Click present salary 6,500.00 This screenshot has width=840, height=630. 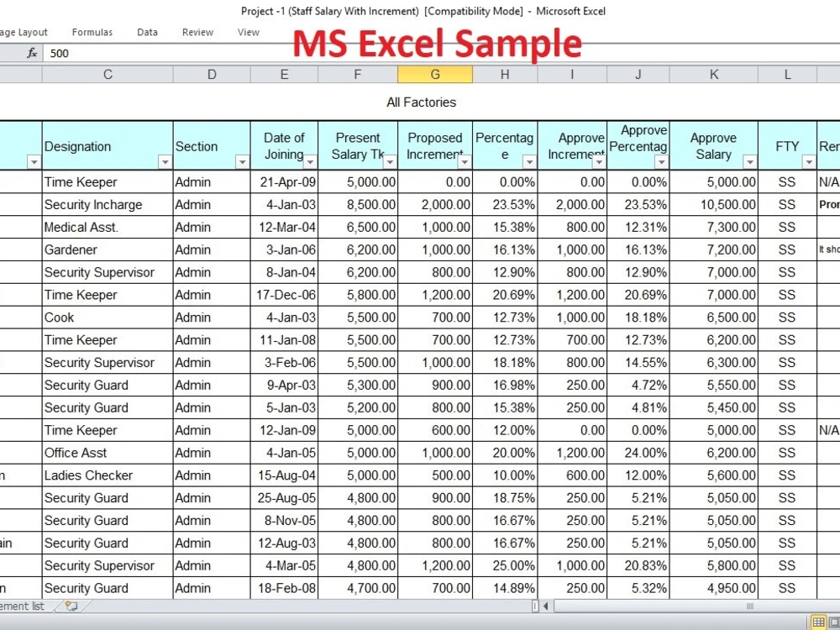(x=358, y=227)
